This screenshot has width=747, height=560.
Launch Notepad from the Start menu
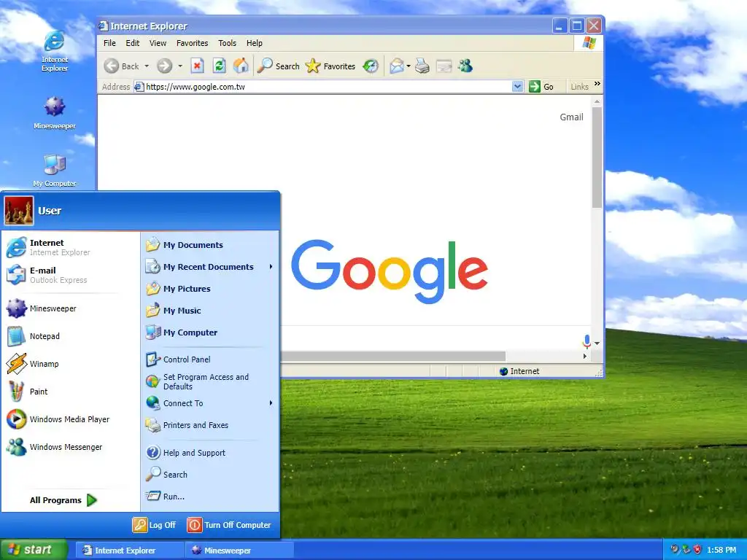70,336
